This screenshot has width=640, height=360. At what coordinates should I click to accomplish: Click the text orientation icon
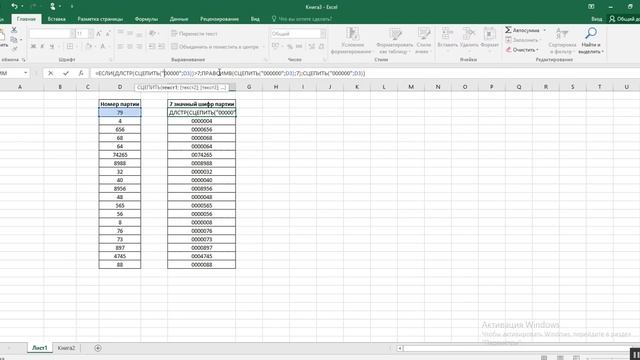(152, 33)
